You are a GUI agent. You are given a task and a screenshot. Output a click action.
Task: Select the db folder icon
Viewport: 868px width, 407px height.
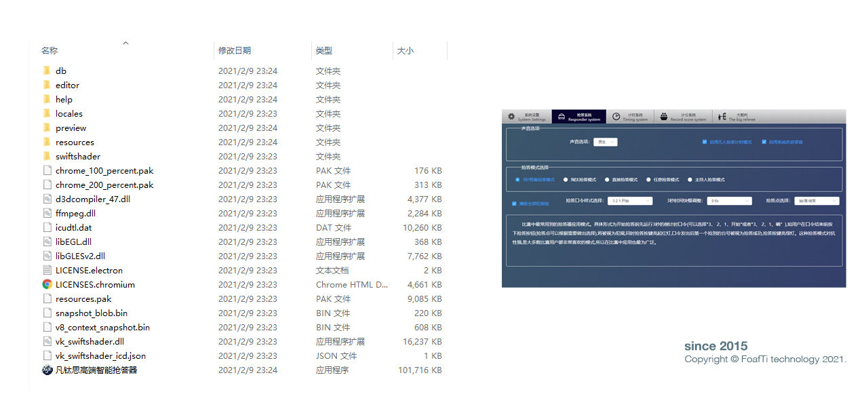click(47, 71)
